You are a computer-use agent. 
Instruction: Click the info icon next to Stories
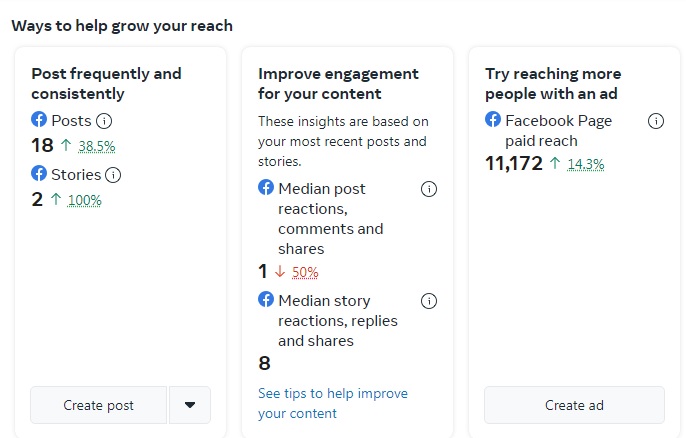pyautogui.click(x=113, y=175)
